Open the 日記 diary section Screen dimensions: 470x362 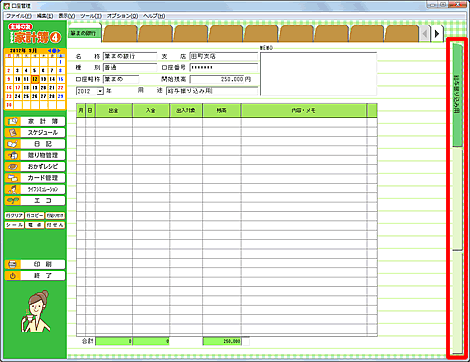[35, 144]
